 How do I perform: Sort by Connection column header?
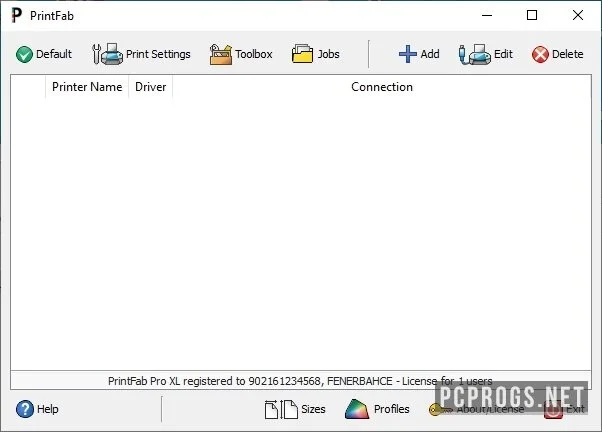382,87
